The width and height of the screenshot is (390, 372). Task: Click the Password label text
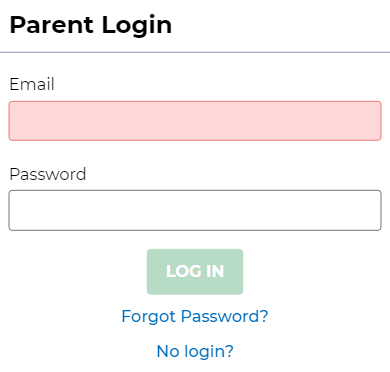(x=48, y=174)
